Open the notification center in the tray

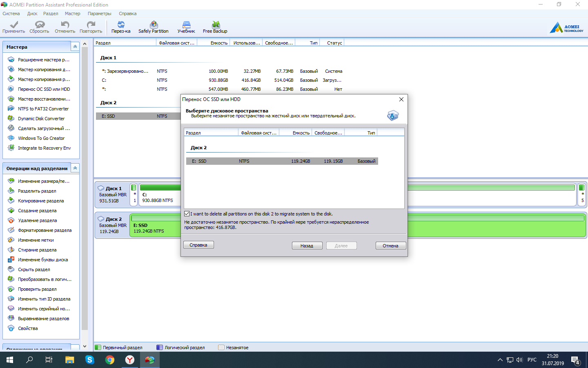pyautogui.click(x=576, y=360)
